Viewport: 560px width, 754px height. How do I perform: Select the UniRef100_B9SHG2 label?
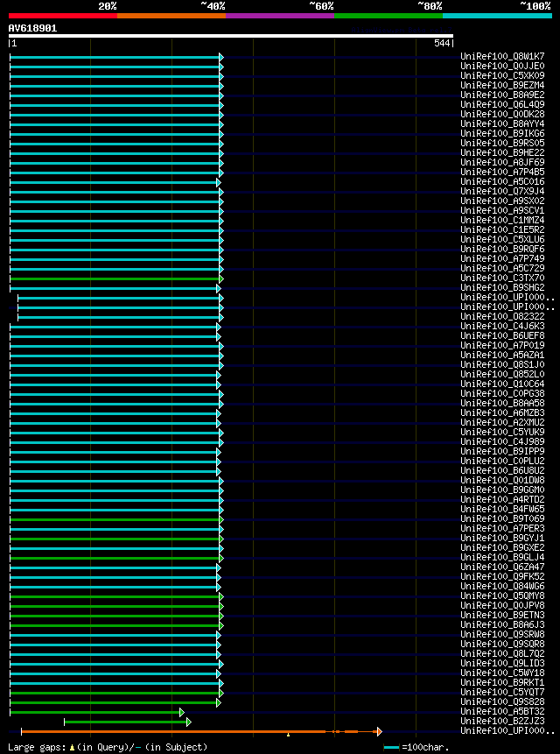(502, 287)
